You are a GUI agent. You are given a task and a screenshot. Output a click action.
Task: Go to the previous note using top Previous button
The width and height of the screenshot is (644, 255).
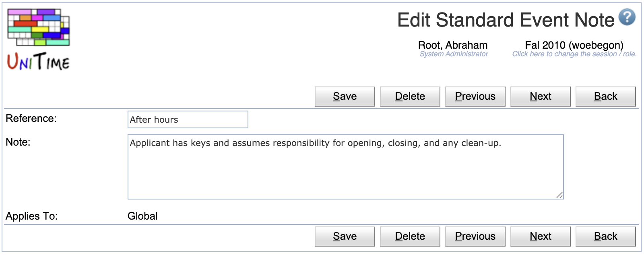475,97
